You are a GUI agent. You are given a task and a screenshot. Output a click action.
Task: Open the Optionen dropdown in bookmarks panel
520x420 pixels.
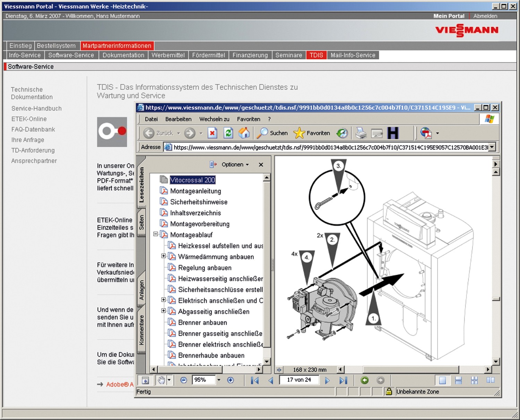point(235,164)
